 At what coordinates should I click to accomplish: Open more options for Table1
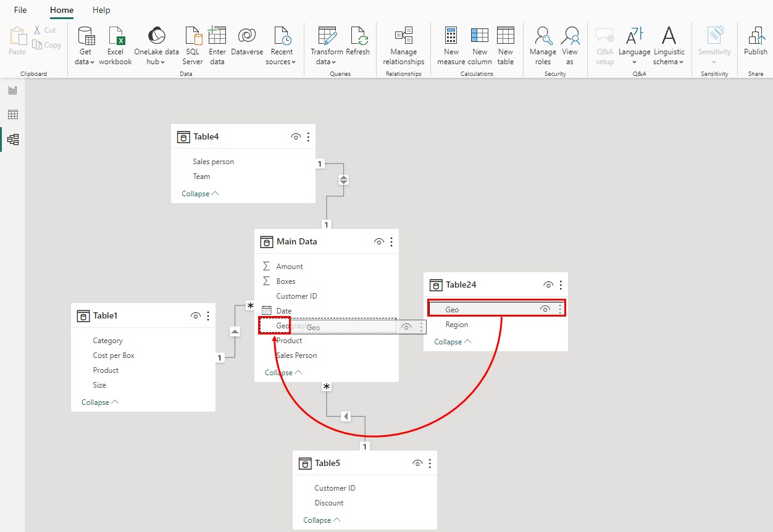[208, 316]
